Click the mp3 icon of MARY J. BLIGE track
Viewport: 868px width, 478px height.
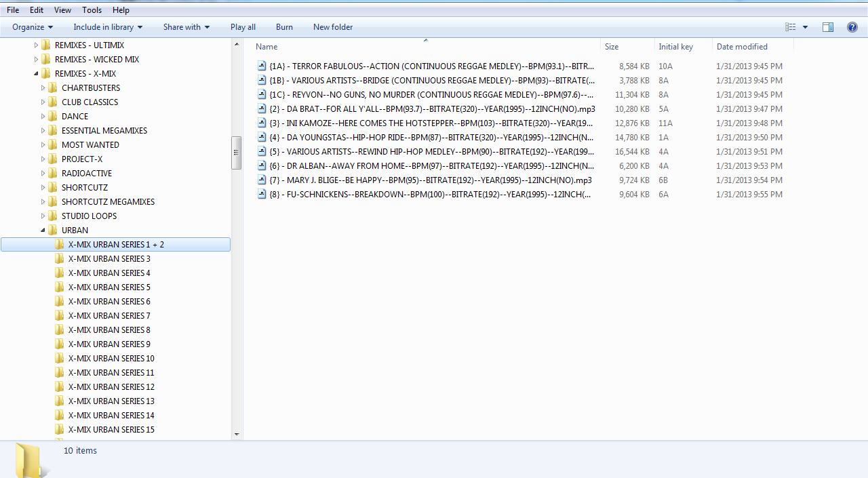[262, 180]
